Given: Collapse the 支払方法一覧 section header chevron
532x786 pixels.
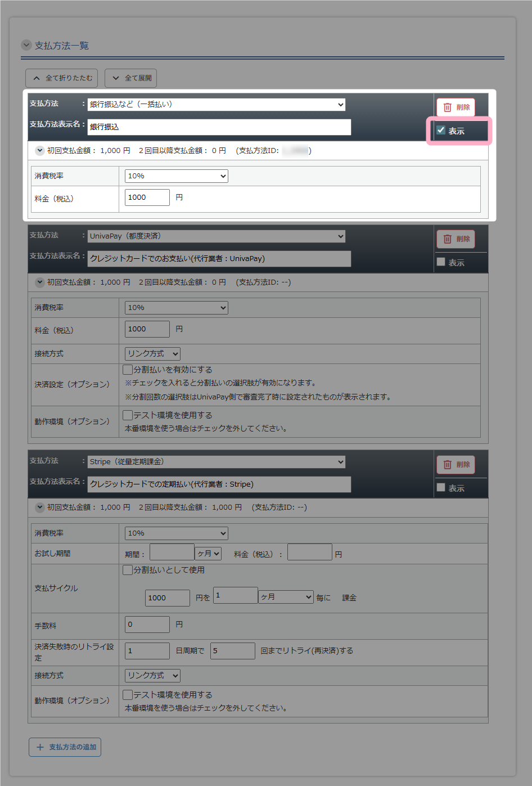Looking at the screenshot, I should (26, 45).
